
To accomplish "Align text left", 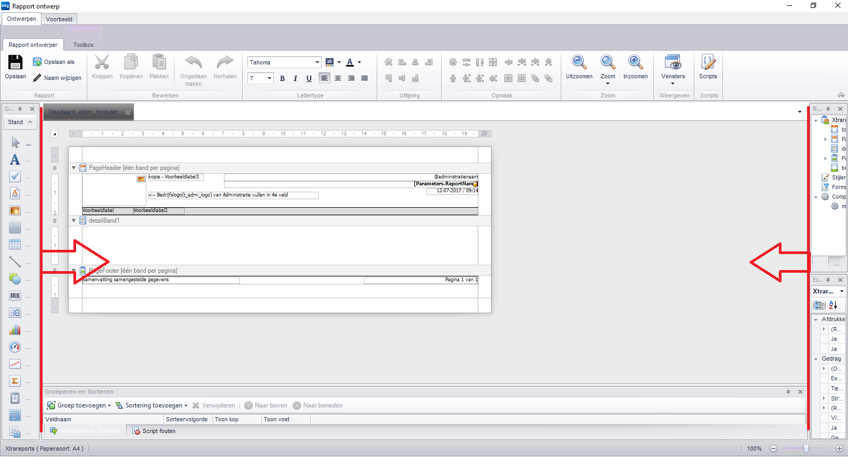I will [324, 78].
